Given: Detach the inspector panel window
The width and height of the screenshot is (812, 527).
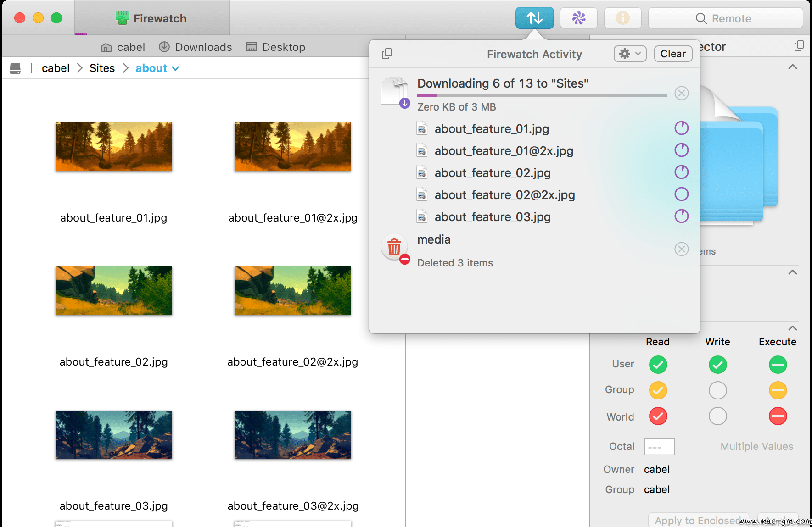Looking at the screenshot, I should [799, 46].
